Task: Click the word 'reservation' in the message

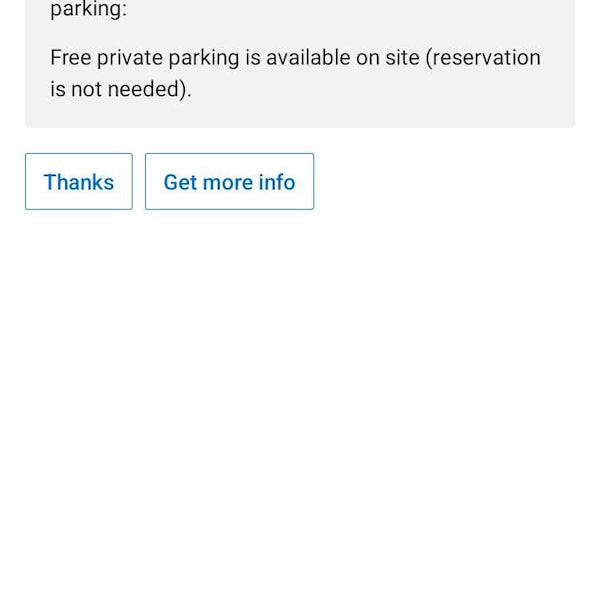Action: point(483,58)
